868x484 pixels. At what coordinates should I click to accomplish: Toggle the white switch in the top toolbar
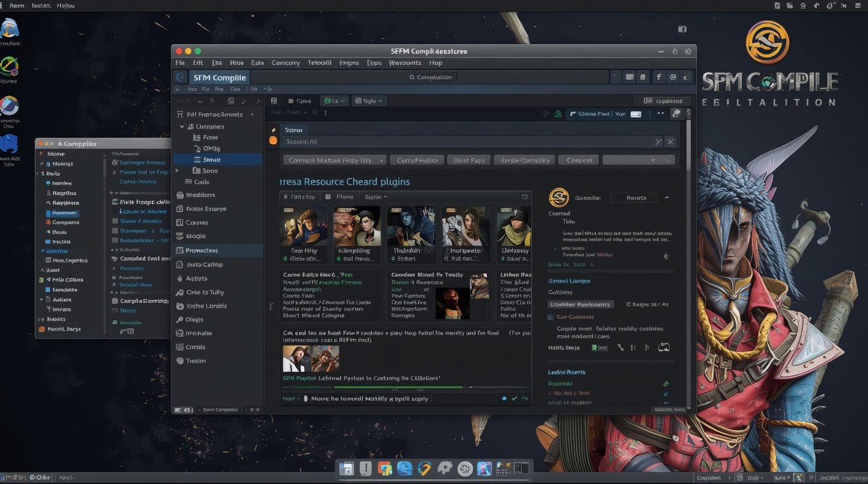click(636, 114)
